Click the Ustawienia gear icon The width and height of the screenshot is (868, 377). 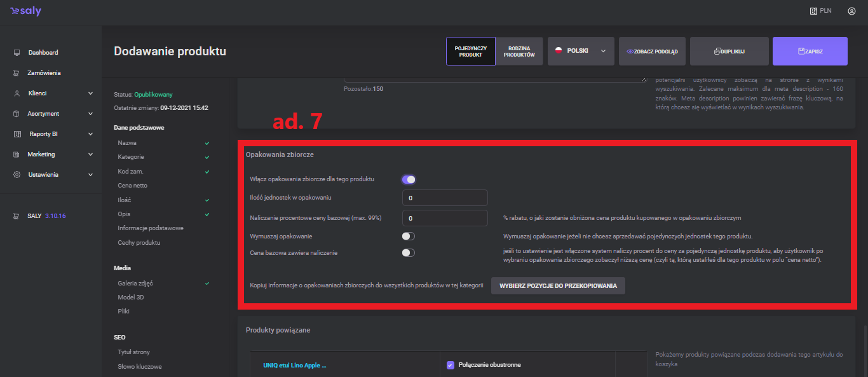tap(17, 174)
